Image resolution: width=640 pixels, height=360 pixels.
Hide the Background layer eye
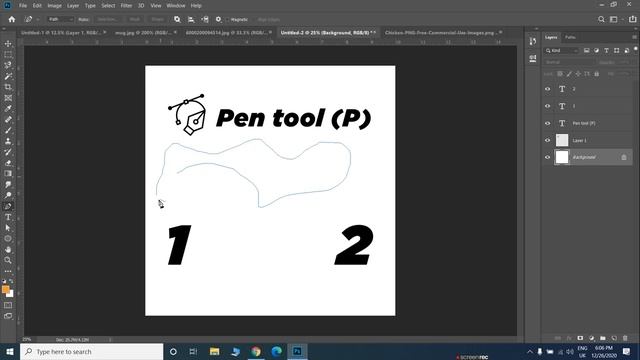point(548,157)
